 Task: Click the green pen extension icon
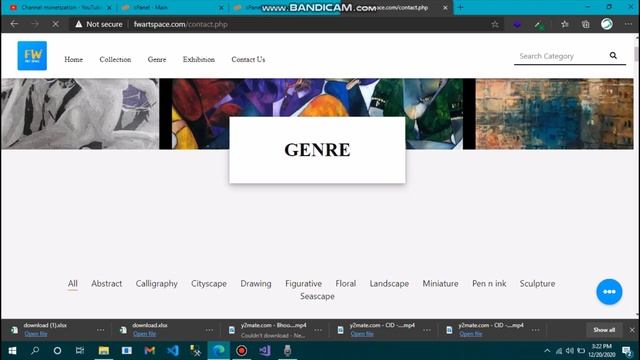(539, 25)
